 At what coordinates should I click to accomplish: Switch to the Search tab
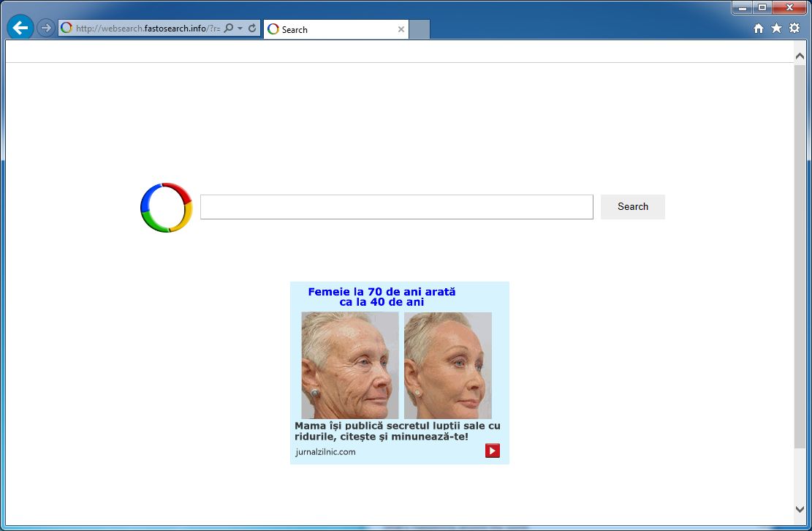[335, 29]
